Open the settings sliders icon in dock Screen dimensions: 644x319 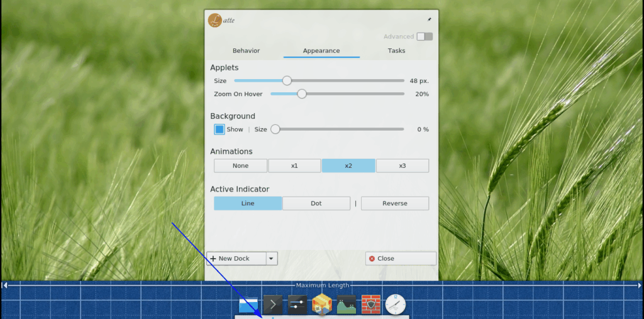[297, 305]
